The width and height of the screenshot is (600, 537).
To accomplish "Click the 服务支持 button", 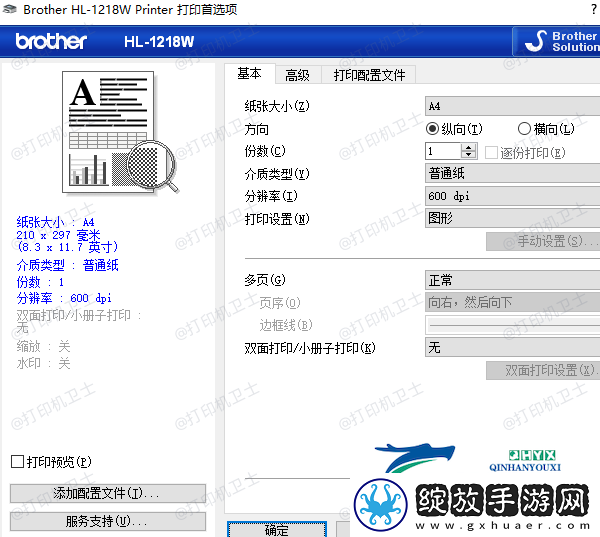I will tap(108, 521).
